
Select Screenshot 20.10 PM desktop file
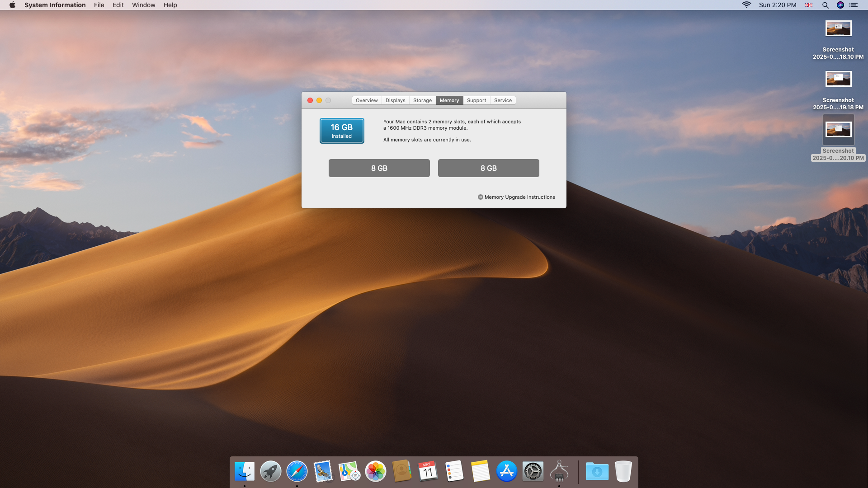point(839,138)
